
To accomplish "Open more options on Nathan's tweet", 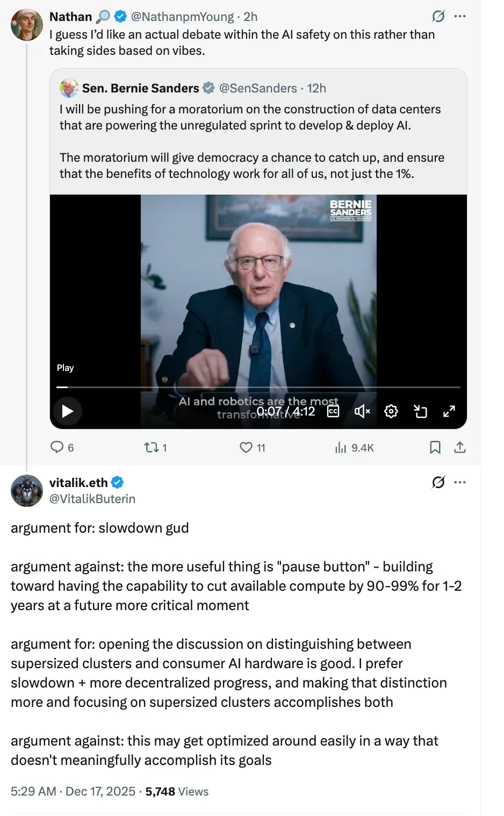I will [460, 16].
